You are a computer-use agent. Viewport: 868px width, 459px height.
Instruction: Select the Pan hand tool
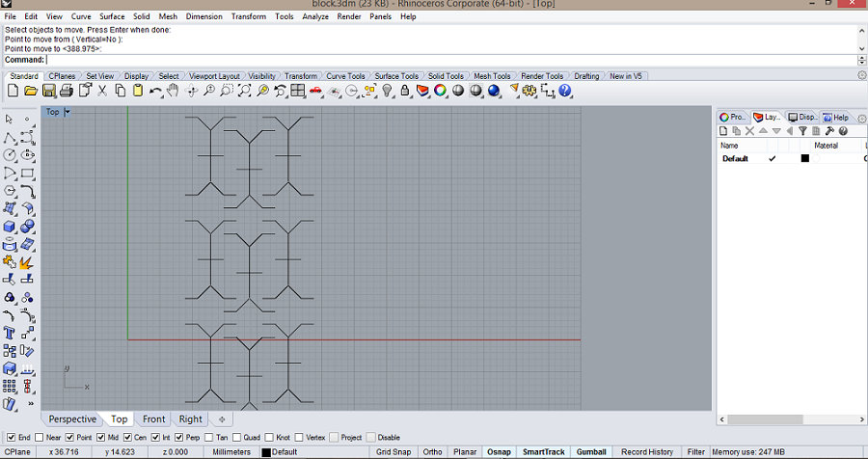pos(173,91)
